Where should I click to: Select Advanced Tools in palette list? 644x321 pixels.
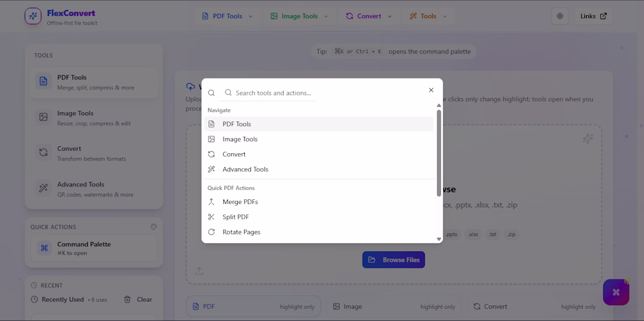(x=245, y=170)
